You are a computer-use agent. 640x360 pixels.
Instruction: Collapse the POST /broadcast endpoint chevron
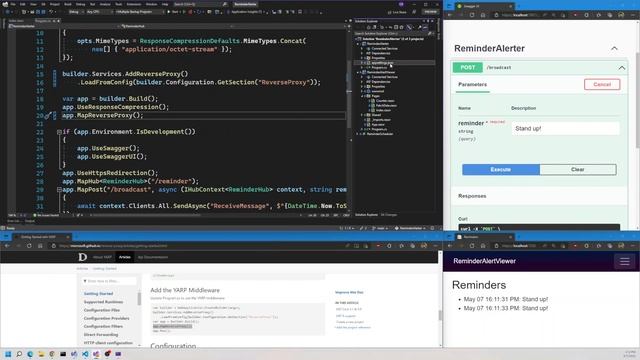pos(622,68)
